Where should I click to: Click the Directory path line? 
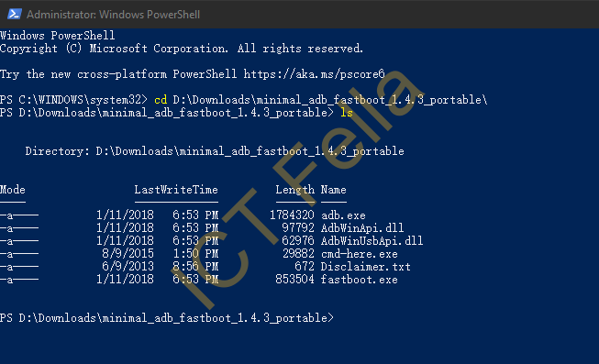[215, 151]
